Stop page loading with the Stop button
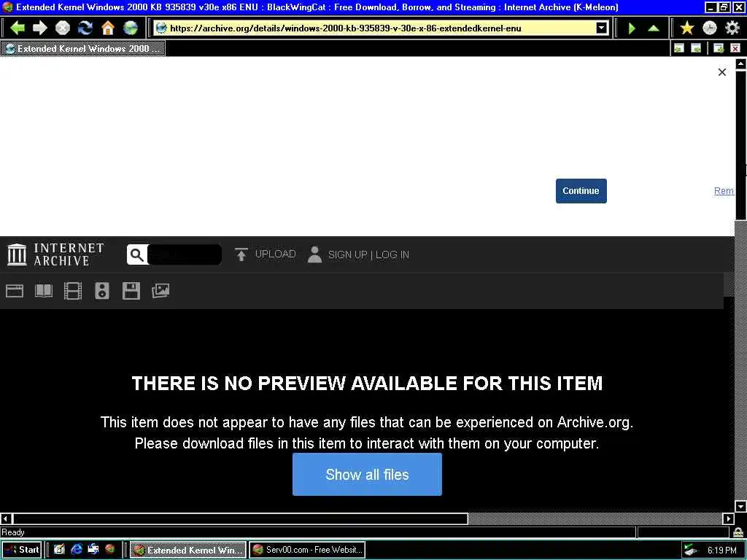747x560 pixels. click(x=63, y=28)
